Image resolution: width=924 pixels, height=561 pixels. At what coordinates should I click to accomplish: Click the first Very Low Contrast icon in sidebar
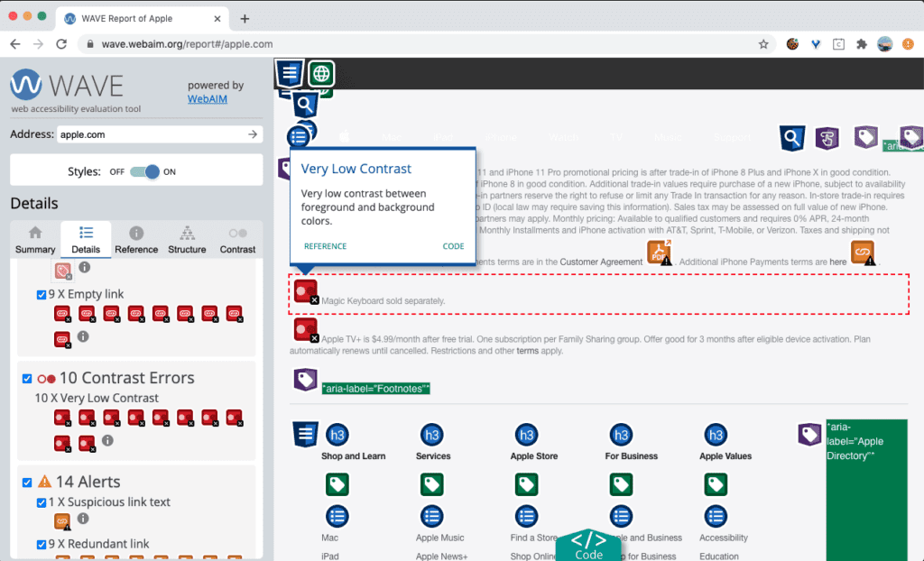point(62,418)
